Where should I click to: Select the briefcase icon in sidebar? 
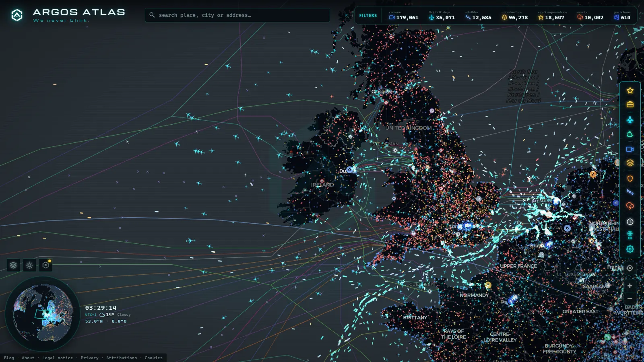630,105
